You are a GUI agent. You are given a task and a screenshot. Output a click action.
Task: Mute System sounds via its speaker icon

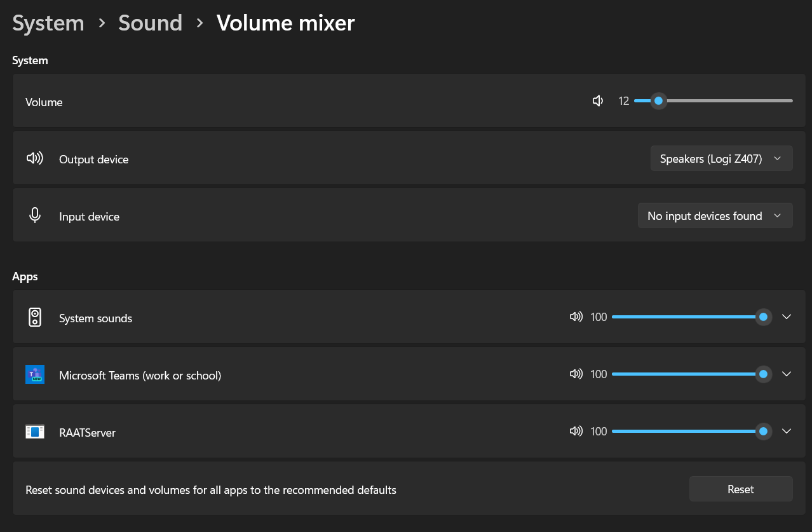coord(576,317)
